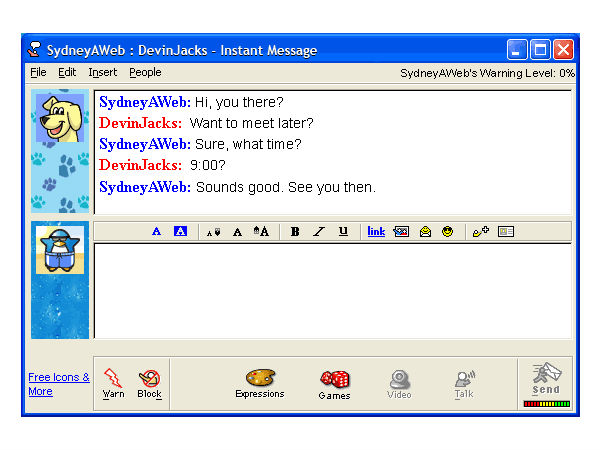600x450 pixels.
Task: Click the AIM running man title icon
Action: [34, 50]
